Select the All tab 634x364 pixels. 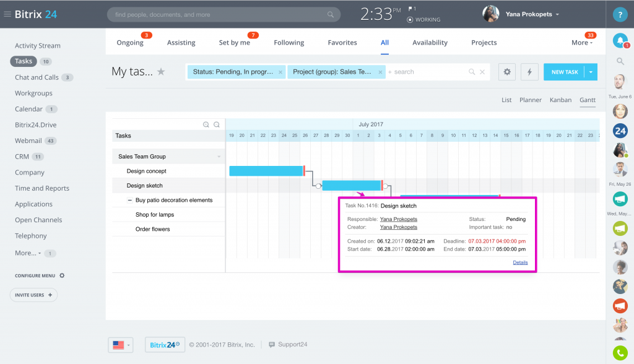[x=384, y=43]
